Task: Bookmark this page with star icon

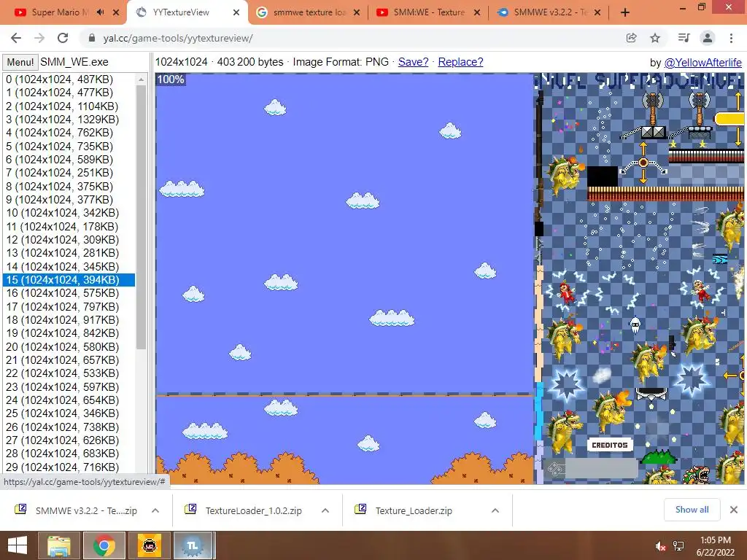Action: click(655, 38)
